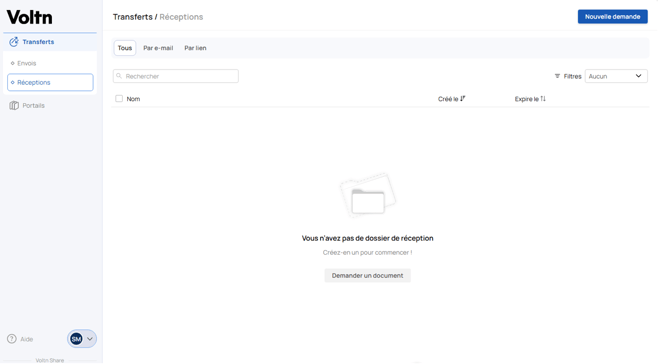Open the Portails menu item

pos(33,106)
